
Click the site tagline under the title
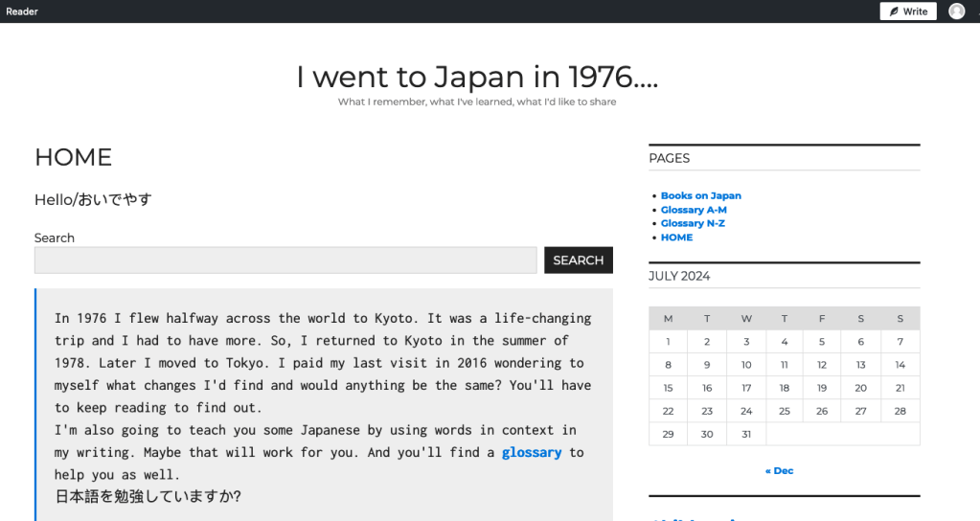[476, 102]
